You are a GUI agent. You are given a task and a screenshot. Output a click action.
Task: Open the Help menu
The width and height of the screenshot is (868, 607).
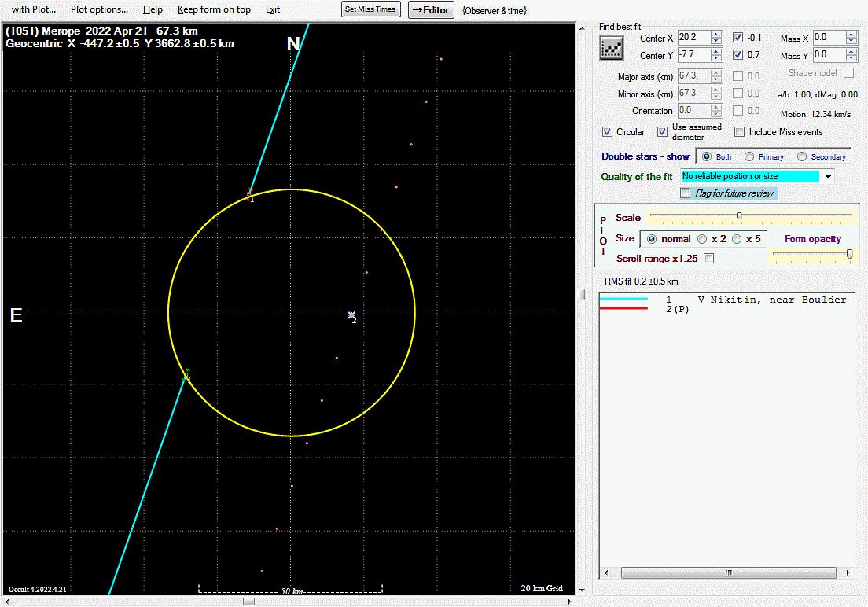click(153, 9)
